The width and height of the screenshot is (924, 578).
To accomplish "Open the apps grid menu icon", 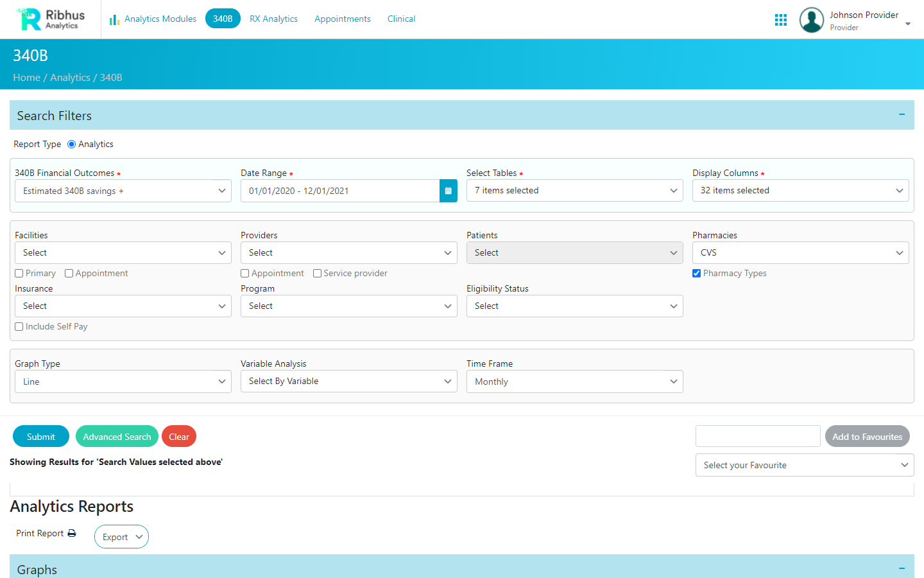I will click(780, 20).
